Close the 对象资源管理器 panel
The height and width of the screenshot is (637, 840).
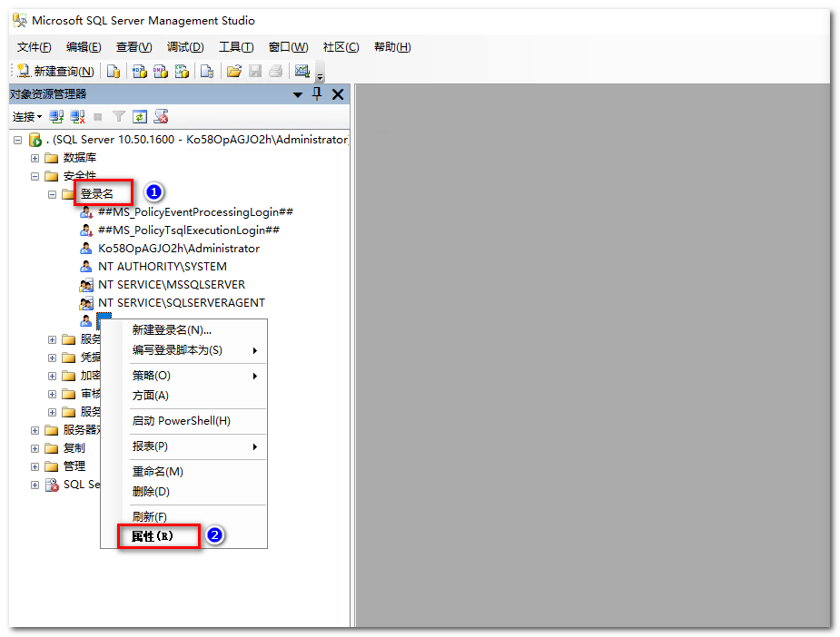pyautogui.click(x=337, y=94)
